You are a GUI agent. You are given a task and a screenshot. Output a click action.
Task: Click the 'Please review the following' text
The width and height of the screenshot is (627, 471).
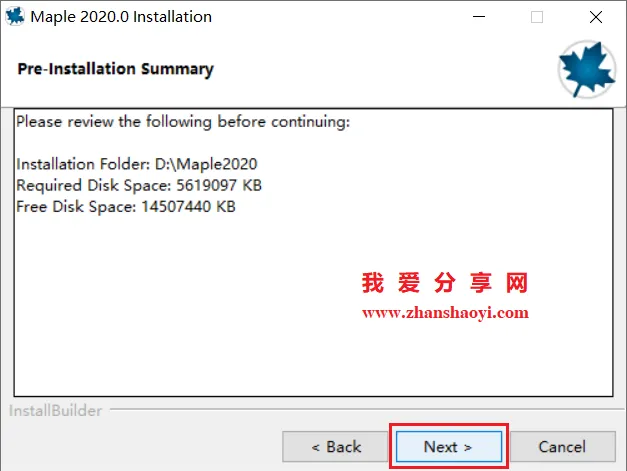(x=183, y=122)
